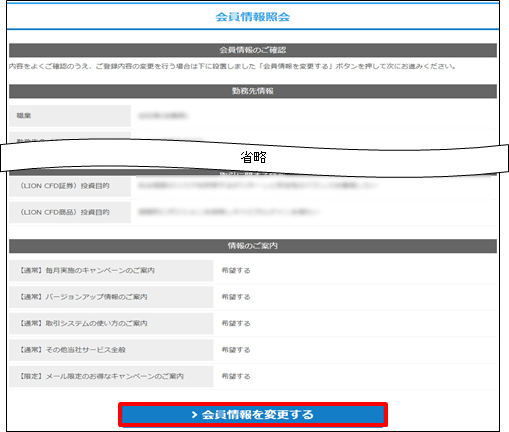Select the メール限定のお得なキャンペーン row label
Screen dimensions: 509x432
pyautogui.click(x=101, y=376)
